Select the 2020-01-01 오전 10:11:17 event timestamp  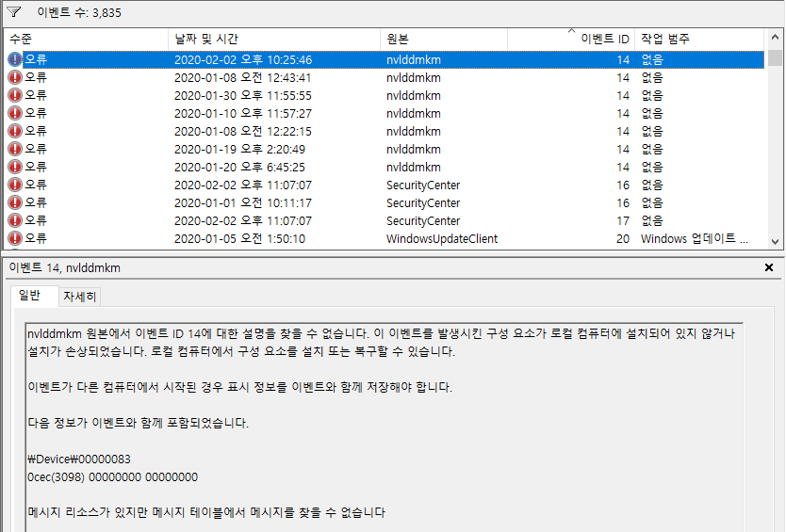[x=242, y=202]
